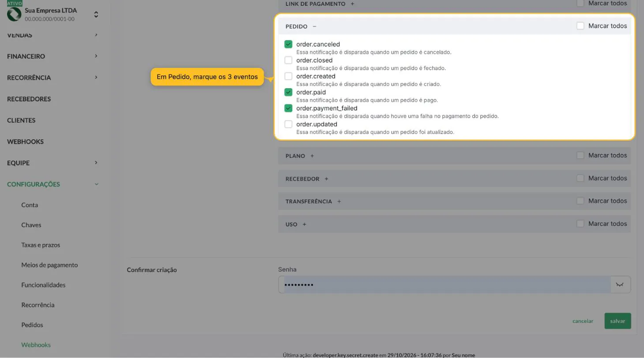Check the order.closed checkbox
The height and width of the screenshot is (358, 644).
tap(288, 60)
